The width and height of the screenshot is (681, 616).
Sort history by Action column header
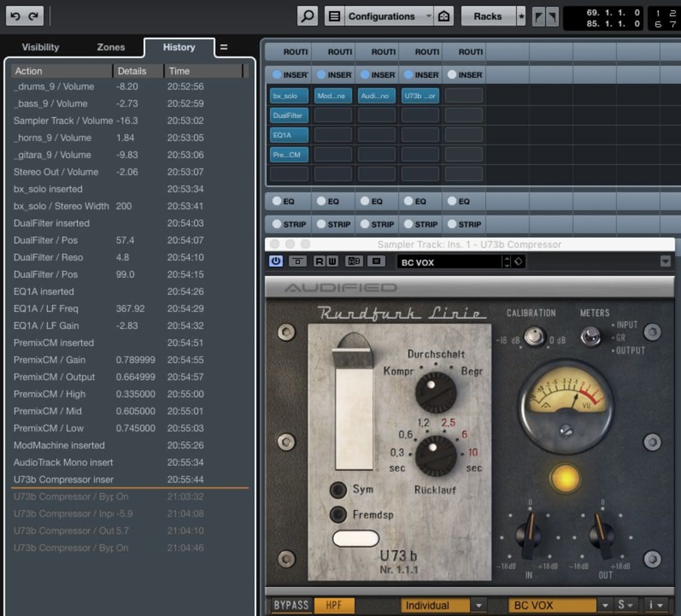[x=61, y=71]
